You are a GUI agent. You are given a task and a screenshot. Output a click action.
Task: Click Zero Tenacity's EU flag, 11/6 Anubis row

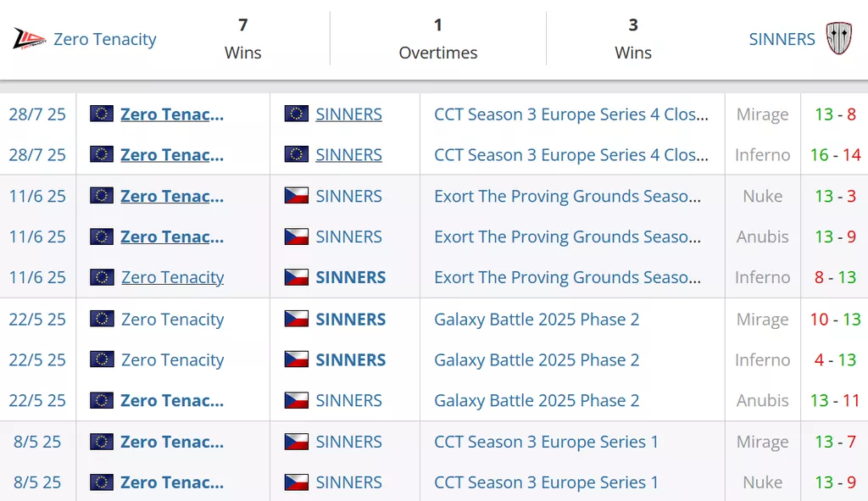coord(102,237)
